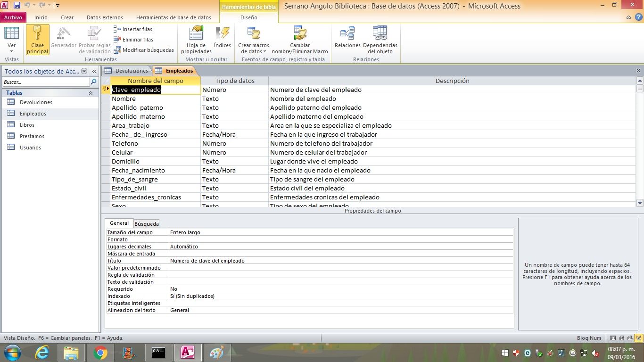This screenshot has height=362, width=644.
Task: Click the navigation pane Buscar search field
Action: tap(46, 82)
